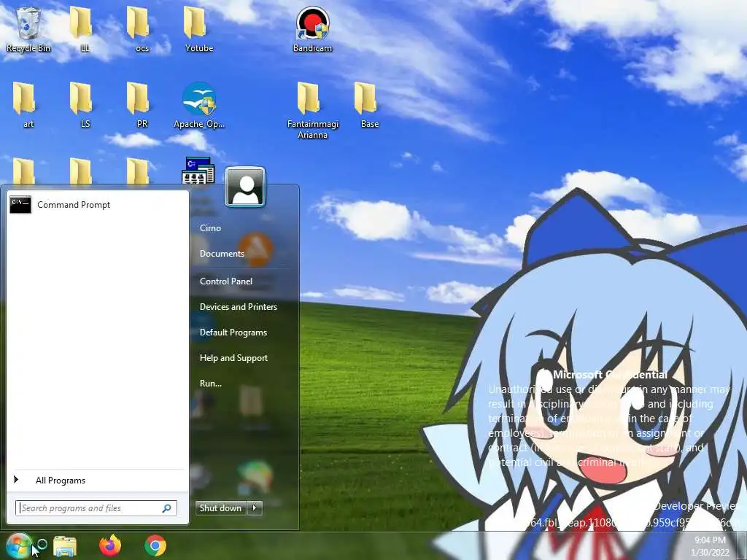Open Devices and Printers

(239, 307)
